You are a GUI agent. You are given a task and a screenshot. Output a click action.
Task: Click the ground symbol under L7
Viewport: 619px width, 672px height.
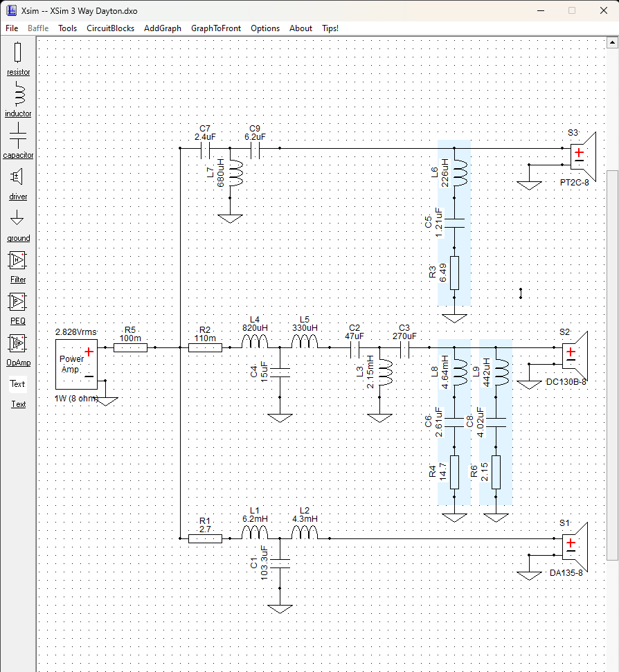click(230, 219)
